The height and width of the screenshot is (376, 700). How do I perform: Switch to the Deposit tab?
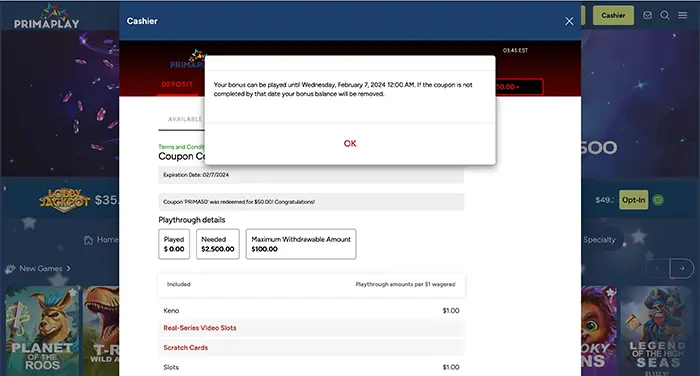pyautogui.click(x=177, y=84)
